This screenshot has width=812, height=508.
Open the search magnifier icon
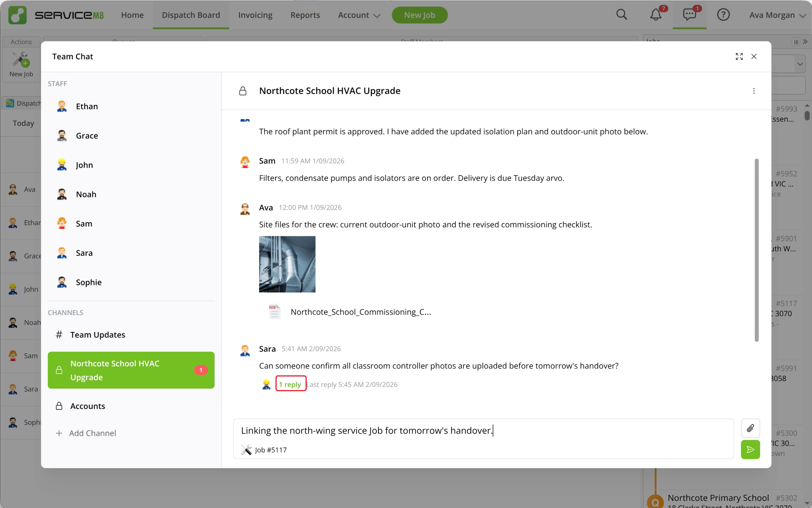621,15
